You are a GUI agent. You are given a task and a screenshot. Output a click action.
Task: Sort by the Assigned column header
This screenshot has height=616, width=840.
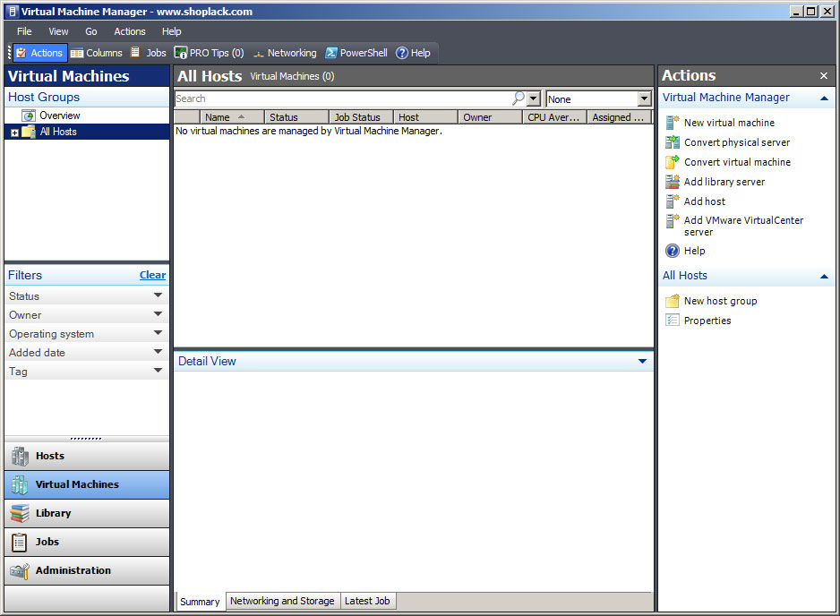pyautogui.click(x=620, y=116)
